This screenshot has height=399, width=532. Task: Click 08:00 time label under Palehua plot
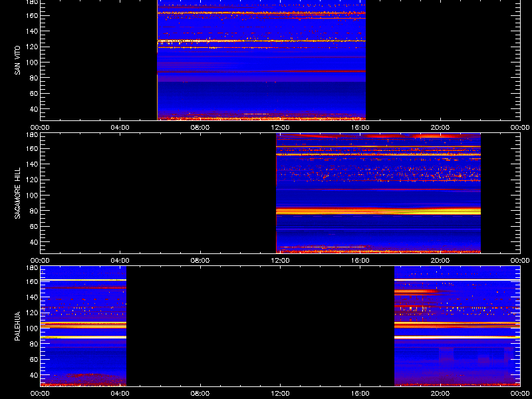[200, 394]
